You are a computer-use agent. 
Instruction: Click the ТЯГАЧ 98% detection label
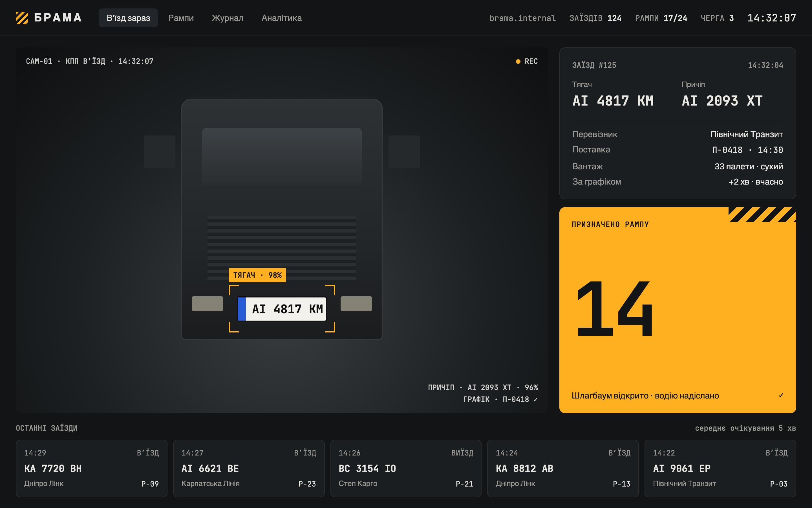tap(257, 275)
